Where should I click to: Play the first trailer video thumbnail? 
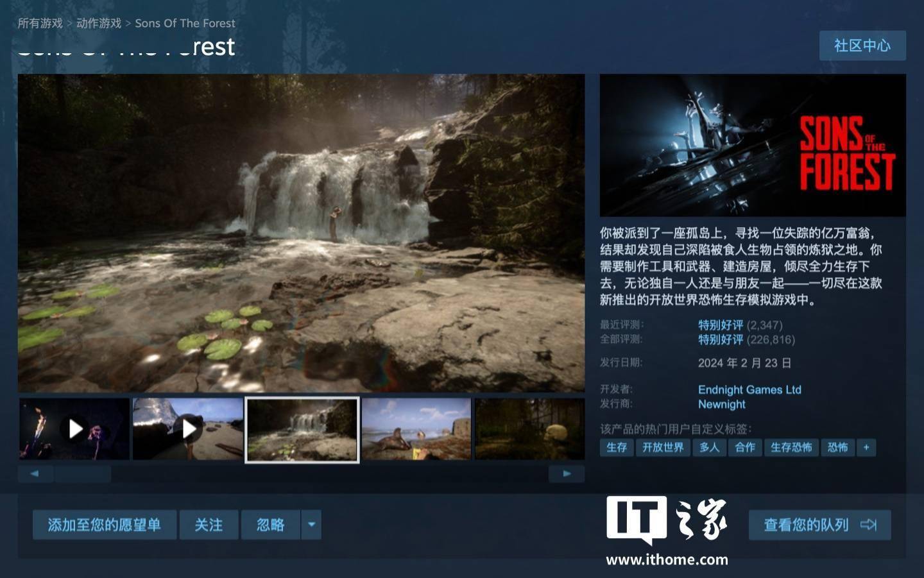pos(74,429)
